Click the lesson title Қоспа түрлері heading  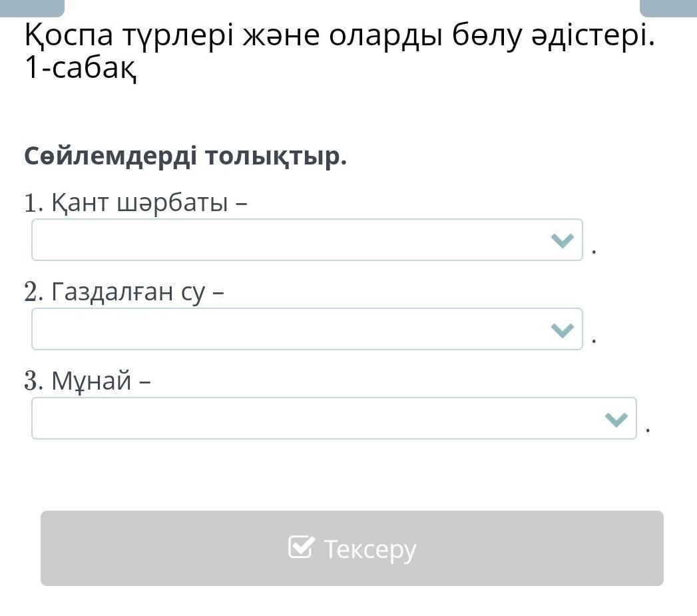tap(340, 35)
